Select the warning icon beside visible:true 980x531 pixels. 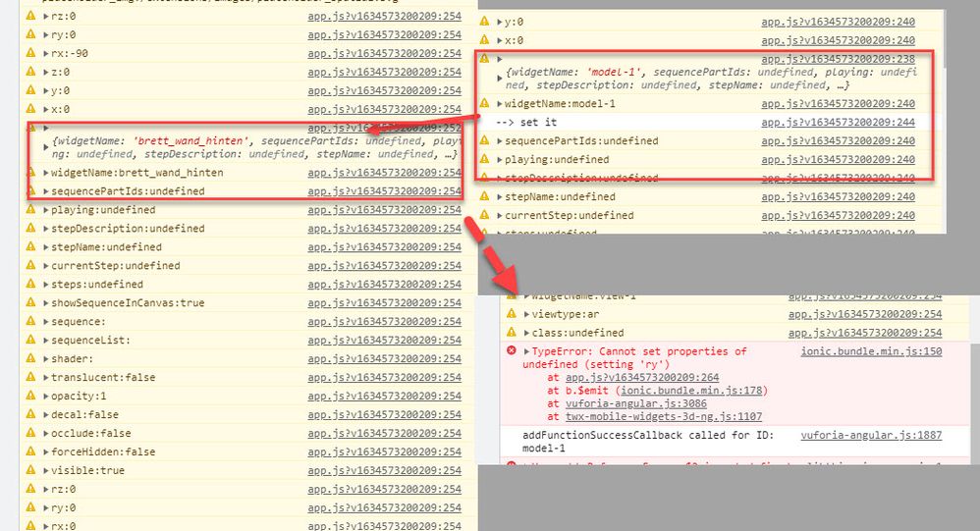coord(30,470)
